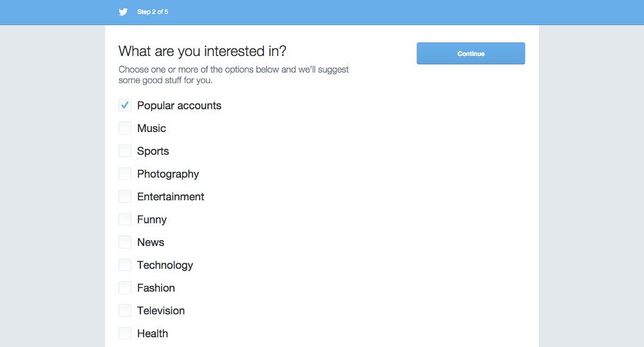Select the Entertainment checkbox
Viewport: 644px width, 347px height.
click(x=125, y=196)
